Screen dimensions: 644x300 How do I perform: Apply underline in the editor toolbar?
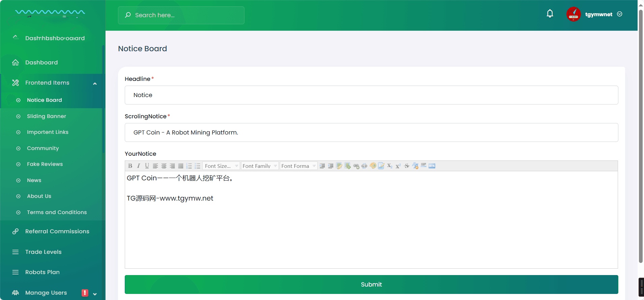147,166
